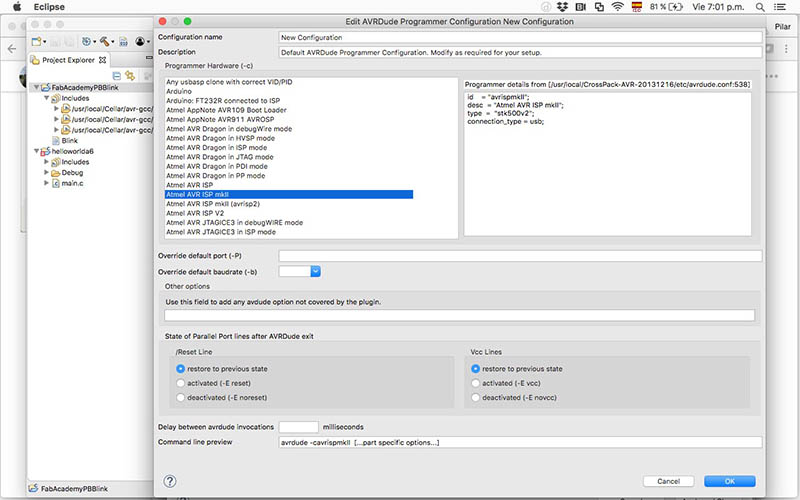Select Vcc Lines activated (-E vcc)

click(476, 383)
